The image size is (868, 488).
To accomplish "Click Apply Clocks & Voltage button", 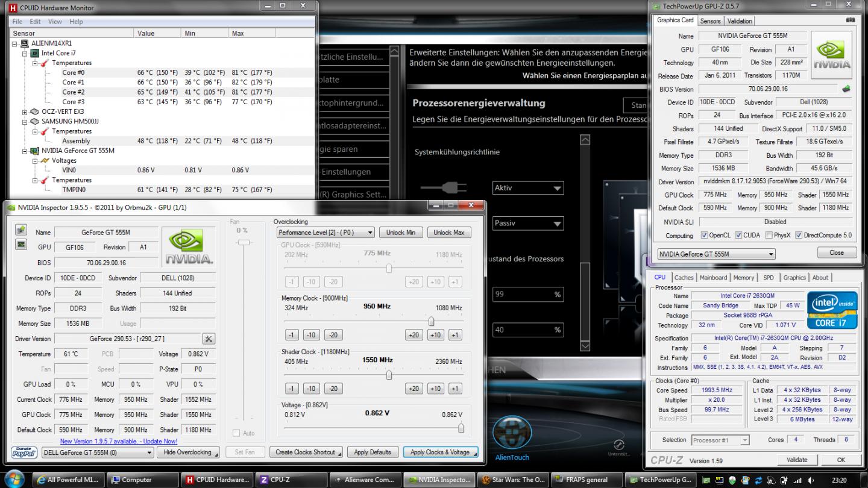I will (440, 452).
